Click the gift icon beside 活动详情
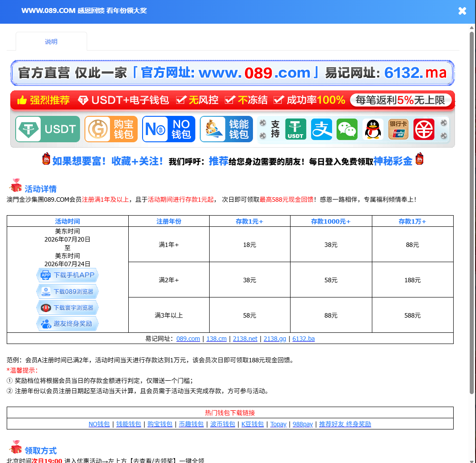The height and width of the screenshot is (463, 476). pyautogui.click(x=16, y=186)
